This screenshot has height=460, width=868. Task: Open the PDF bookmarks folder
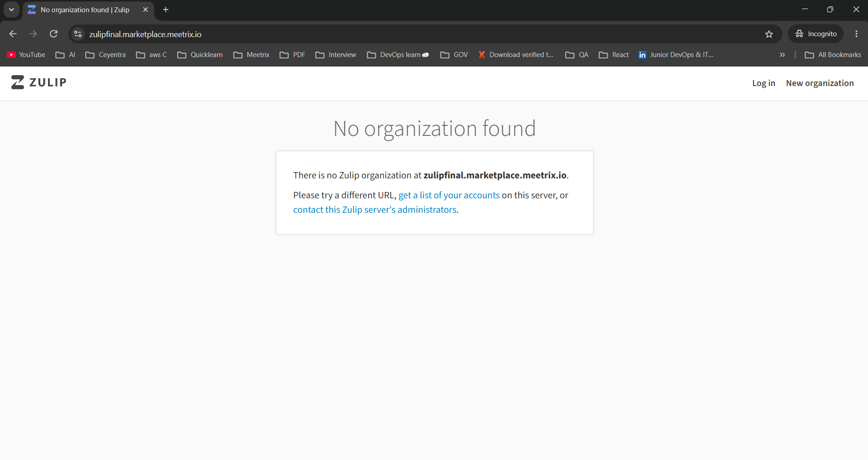pos(293,55)
